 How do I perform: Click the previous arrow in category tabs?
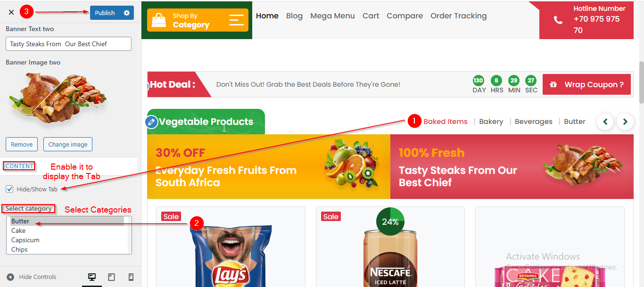click(x=605, y=122)
